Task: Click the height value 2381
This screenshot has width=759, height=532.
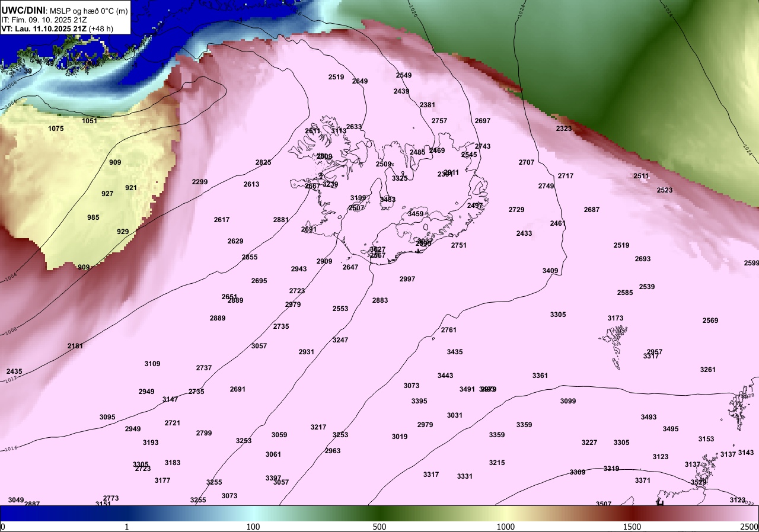Action: 428,105
